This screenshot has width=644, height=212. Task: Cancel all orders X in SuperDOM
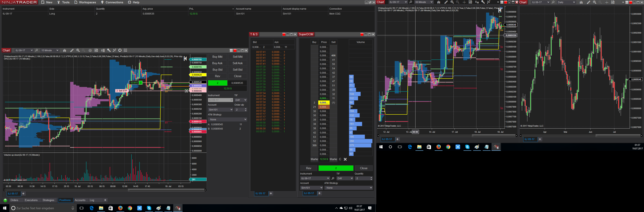click(x=345, y=159)
